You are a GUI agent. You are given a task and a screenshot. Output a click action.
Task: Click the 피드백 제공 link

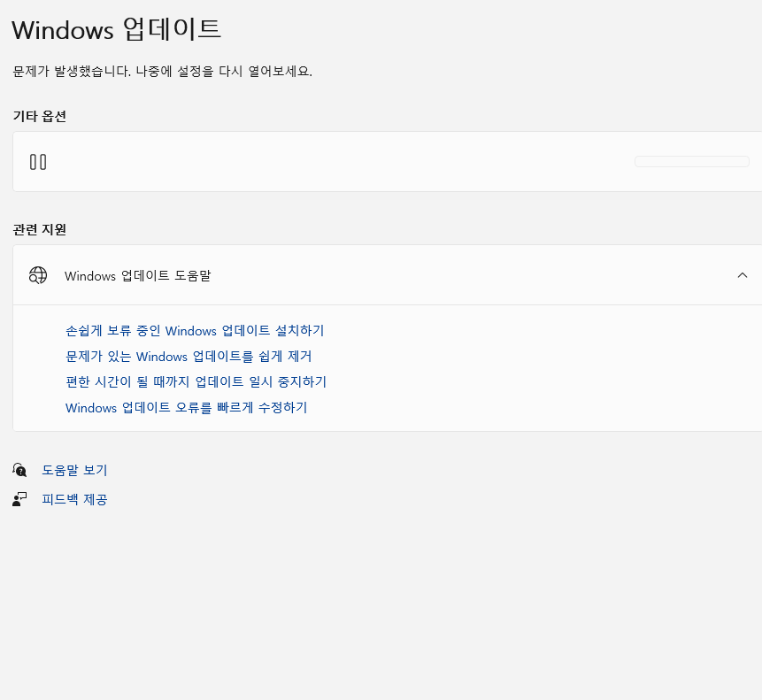tap(74, 499)
